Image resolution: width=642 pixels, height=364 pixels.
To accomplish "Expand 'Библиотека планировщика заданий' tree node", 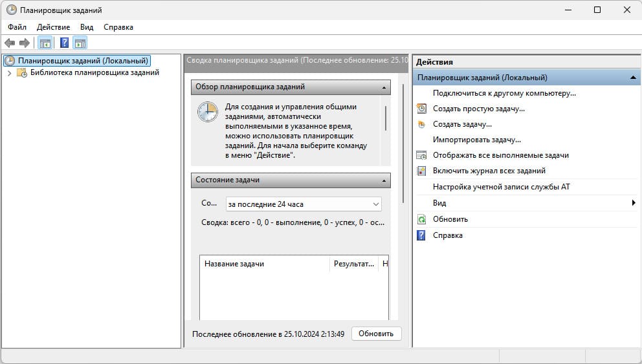I will tap(9, 73).
